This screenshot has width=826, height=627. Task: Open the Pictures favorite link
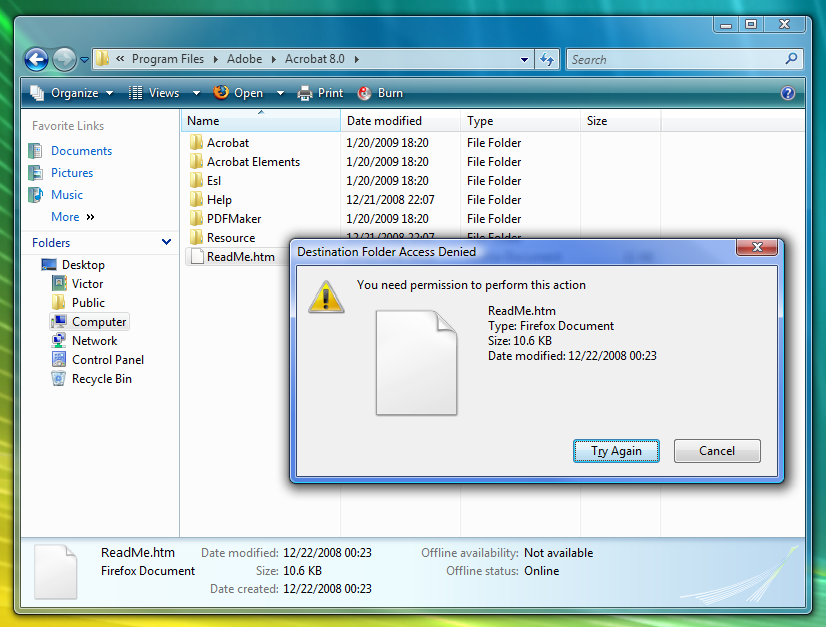[72, 173]
